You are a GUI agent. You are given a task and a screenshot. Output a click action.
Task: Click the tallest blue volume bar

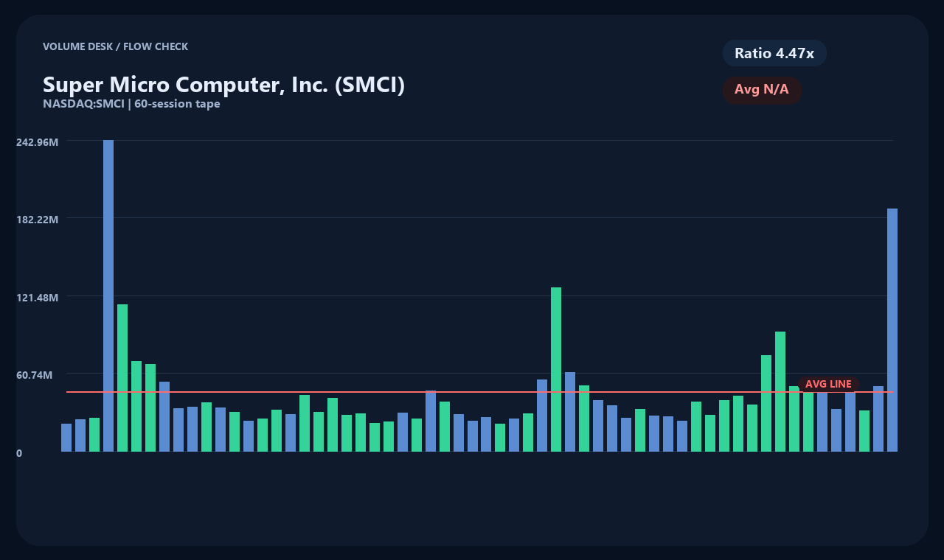point(108,295)
